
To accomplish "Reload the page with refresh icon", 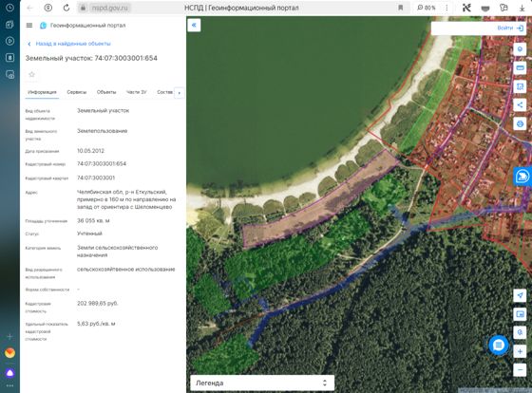I will (x=66, y=8).
